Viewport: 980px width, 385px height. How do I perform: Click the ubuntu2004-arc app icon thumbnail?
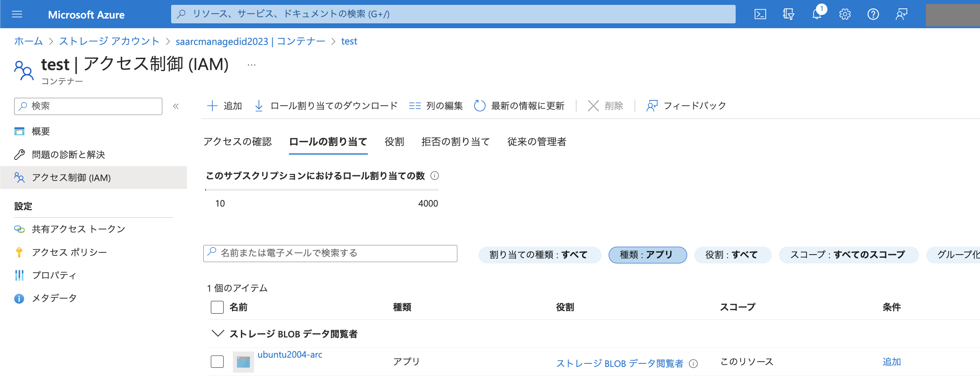[243, 362]
